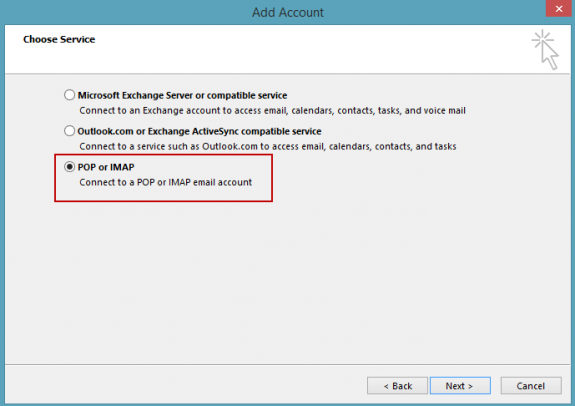Click the 'Connect to an Exchange account' description

[272, 110]
